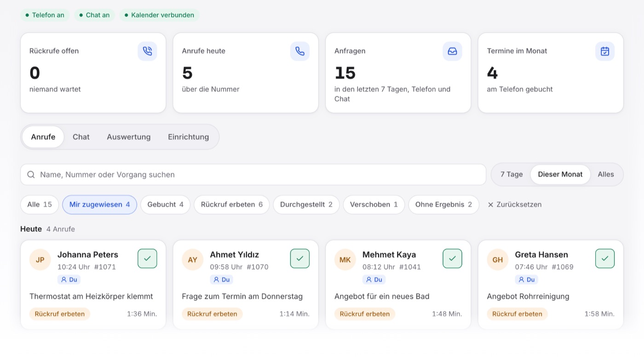Select the 7 Tage time range
Viewport: 644px width, 362px height.
[x=512, y=175]
